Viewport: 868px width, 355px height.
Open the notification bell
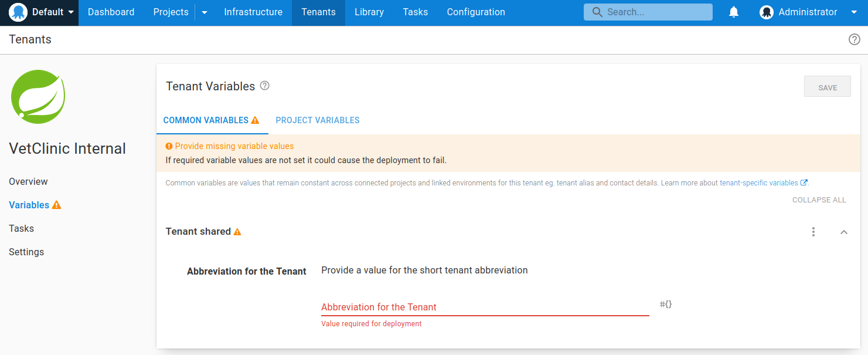pyautogui.click(x=733, y=11)
